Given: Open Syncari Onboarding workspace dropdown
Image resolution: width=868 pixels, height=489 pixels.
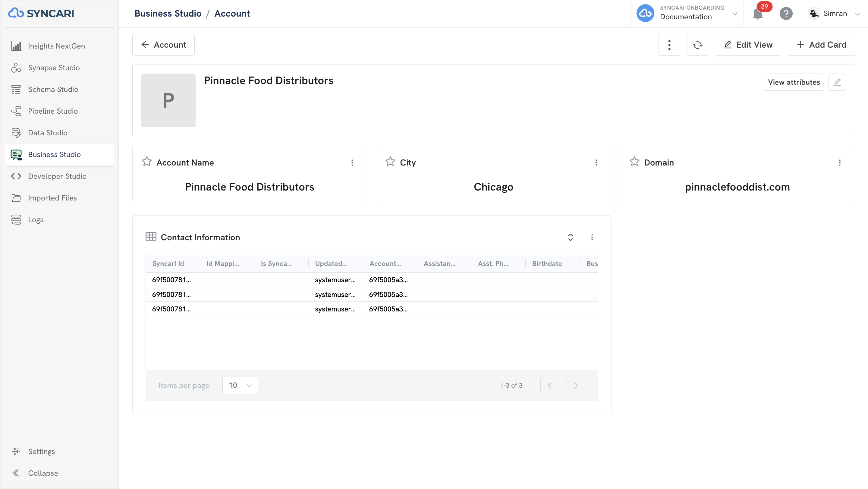Looking at the screenshot, I should [687, 14].
